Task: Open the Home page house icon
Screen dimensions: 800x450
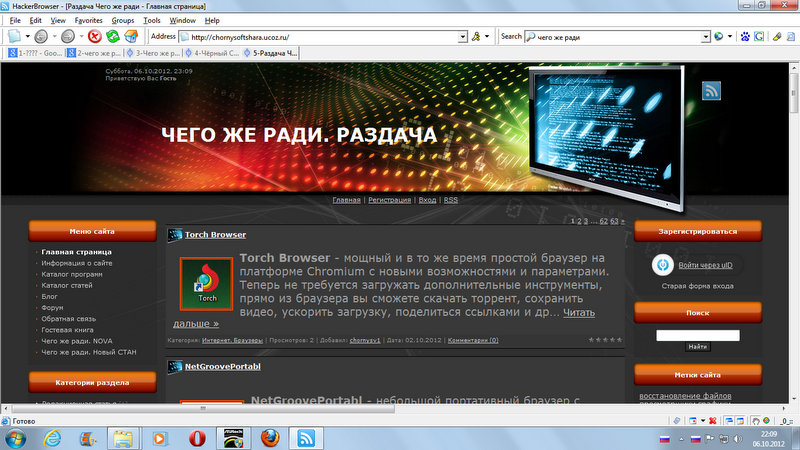Action: 131,36
